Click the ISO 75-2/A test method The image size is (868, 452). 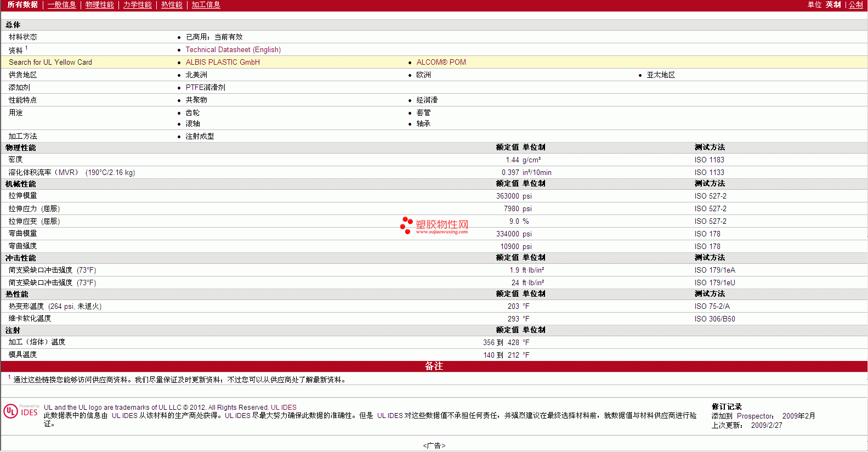pos(712,306)
